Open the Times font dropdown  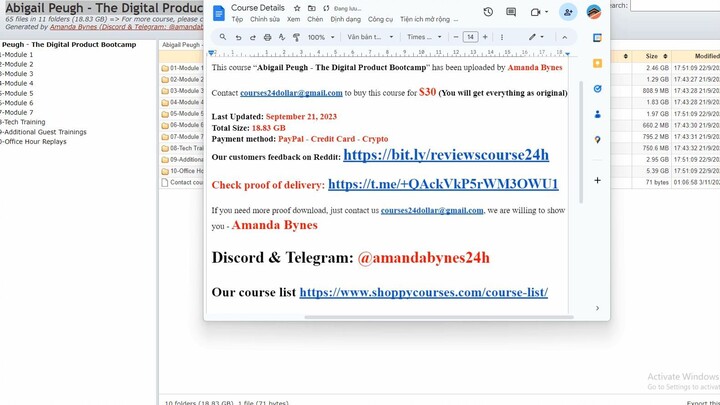click(x=424, y=37)
